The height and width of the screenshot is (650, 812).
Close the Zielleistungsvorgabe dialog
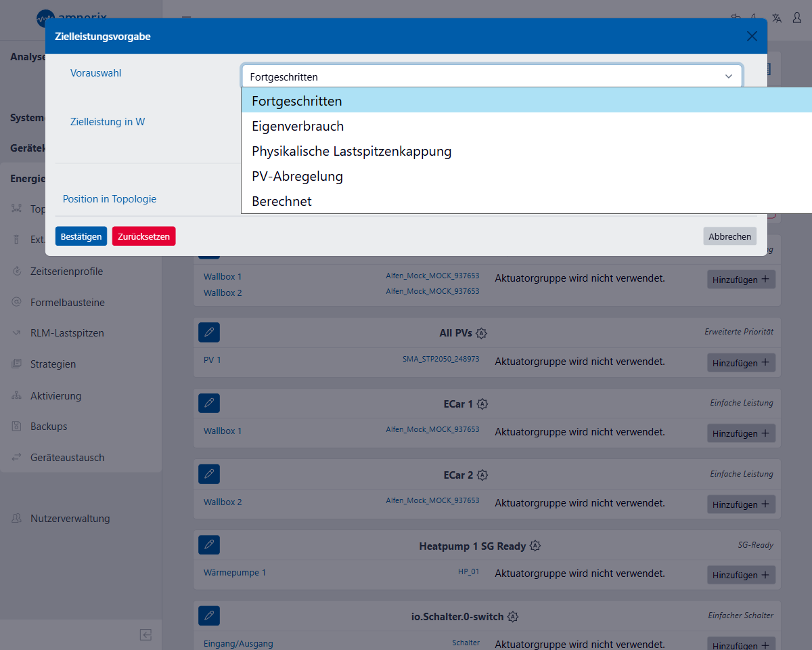point(752,37)
